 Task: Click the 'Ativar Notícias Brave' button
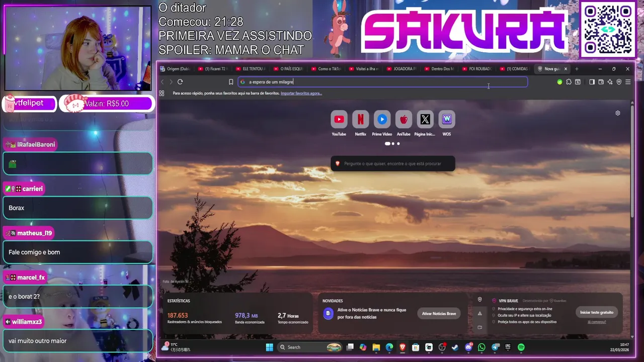[439, 313]
